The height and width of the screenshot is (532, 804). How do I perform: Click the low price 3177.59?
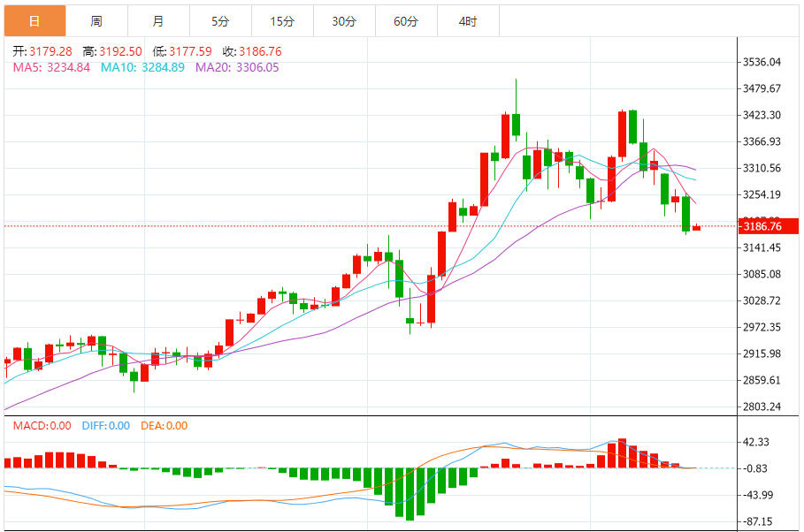pos(190,52)
